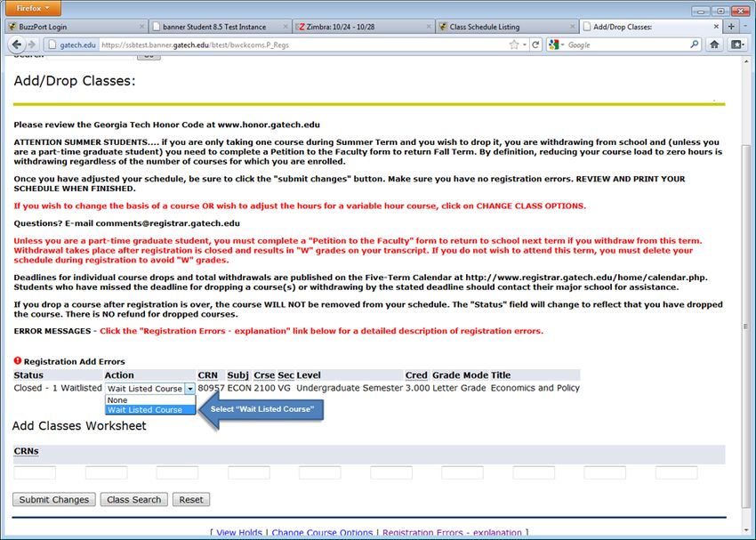Close the BuzzPort Login tab
This screenshot has width=756, height=540.
141,27
